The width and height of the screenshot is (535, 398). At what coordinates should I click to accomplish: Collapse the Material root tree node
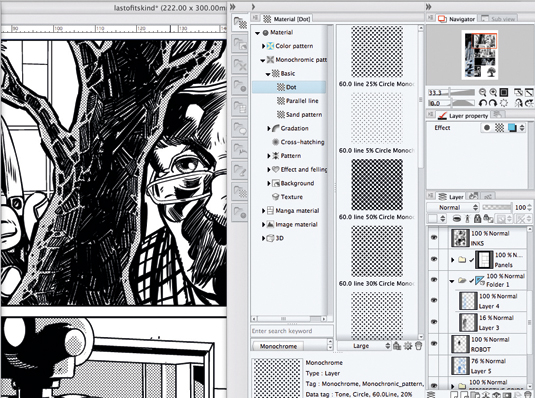258,33
